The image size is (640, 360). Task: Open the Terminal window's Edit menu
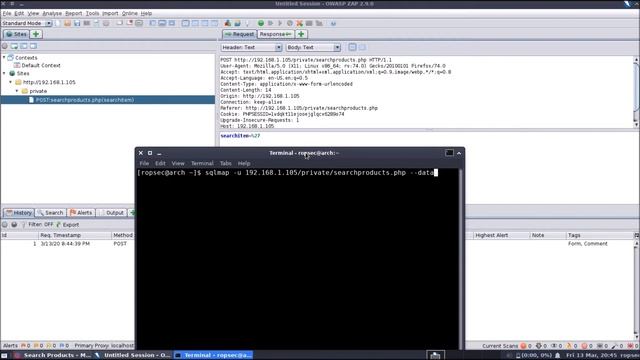pos(160,163)
